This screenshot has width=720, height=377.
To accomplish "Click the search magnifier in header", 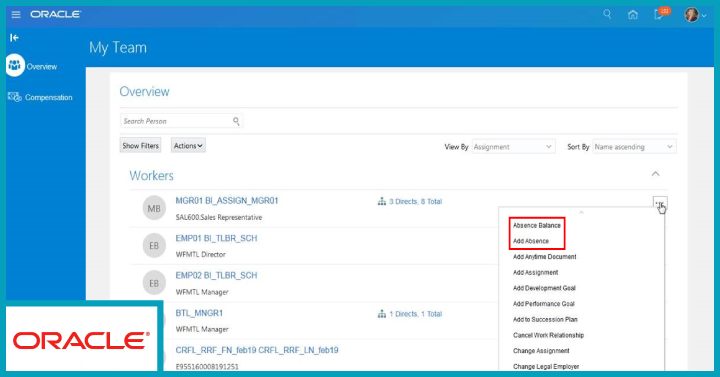I will coord(607,14).
